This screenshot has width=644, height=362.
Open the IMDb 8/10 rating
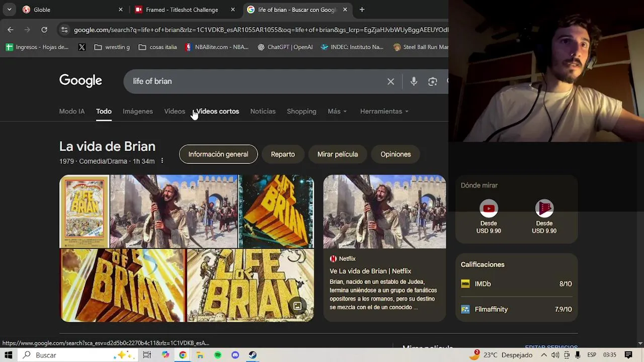(x=516, y=284)
